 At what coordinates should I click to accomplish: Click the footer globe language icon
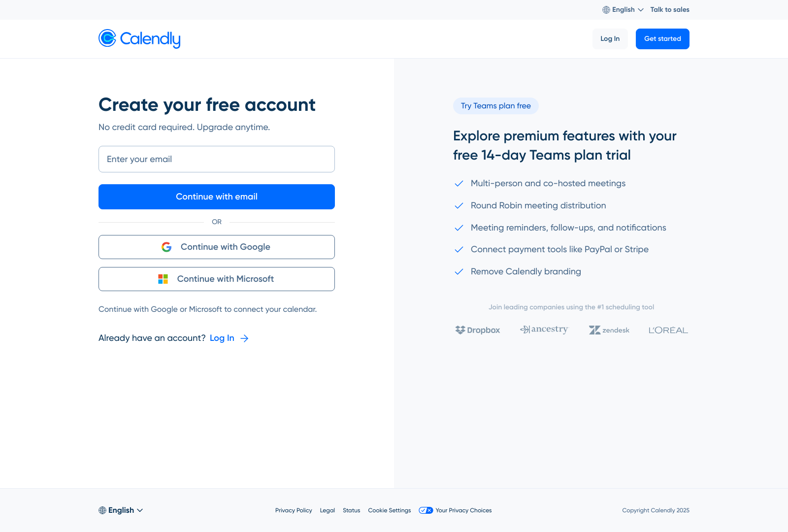[x=102, y=510]
